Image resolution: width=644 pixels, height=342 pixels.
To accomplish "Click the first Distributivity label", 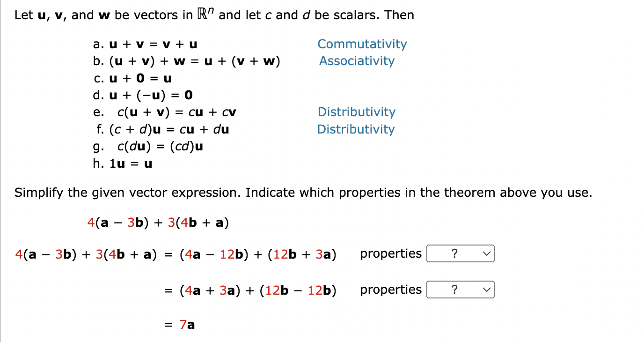I will click(357, 112).
